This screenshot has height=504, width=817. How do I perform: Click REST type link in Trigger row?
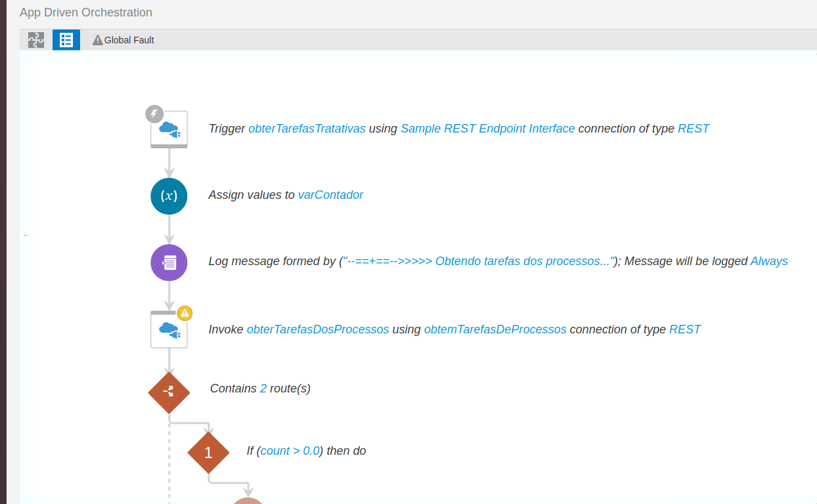tap(694, 129)
